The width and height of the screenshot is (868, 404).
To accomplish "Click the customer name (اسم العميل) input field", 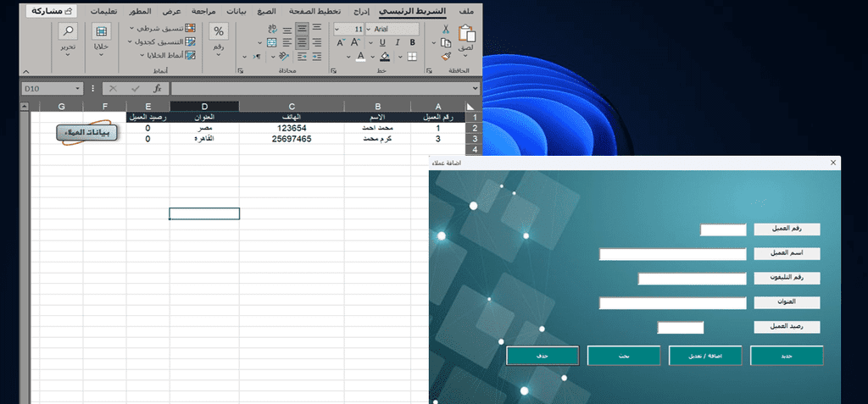I will 672,254.
